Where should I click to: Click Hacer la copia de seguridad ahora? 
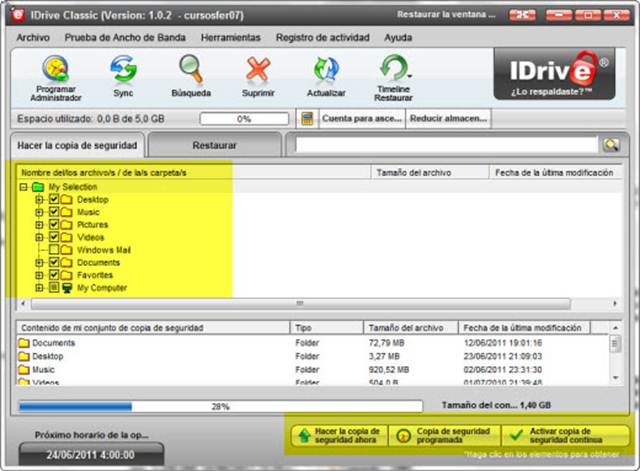pos(340,435)
